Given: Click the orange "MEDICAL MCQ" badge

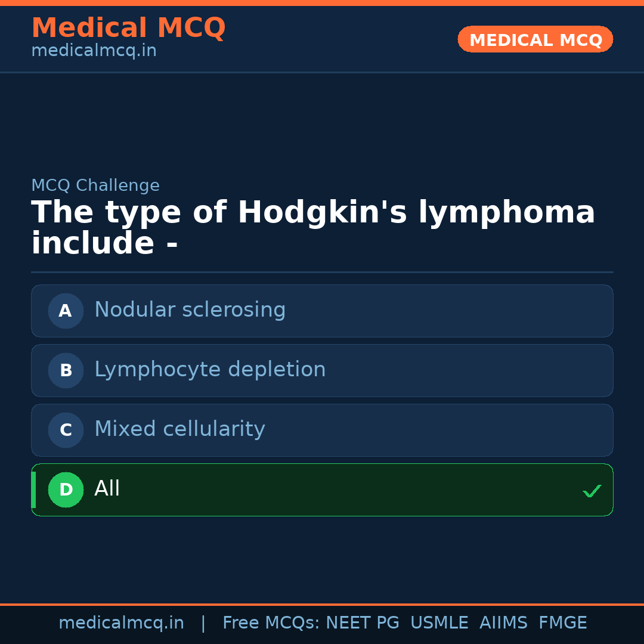Looking at the screenshot, I should 535,40.
